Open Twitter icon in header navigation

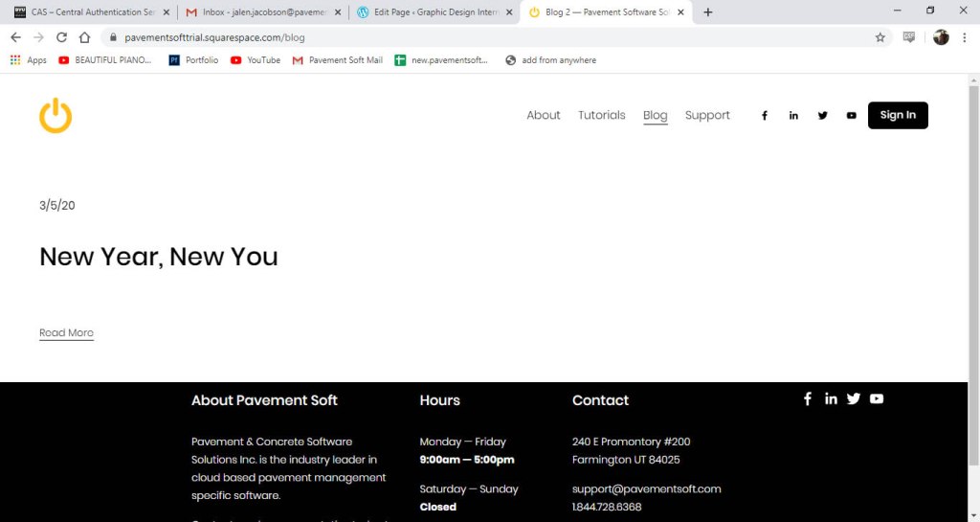pyautogui.click(x=822, y=116)
